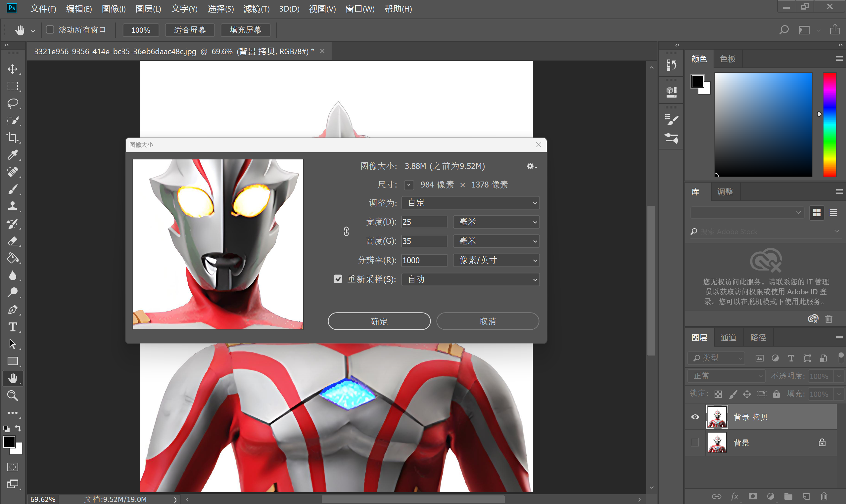Select the Crop tool
Screen dimensions: 846x504
pyautogui.click(x=13, y=138)
